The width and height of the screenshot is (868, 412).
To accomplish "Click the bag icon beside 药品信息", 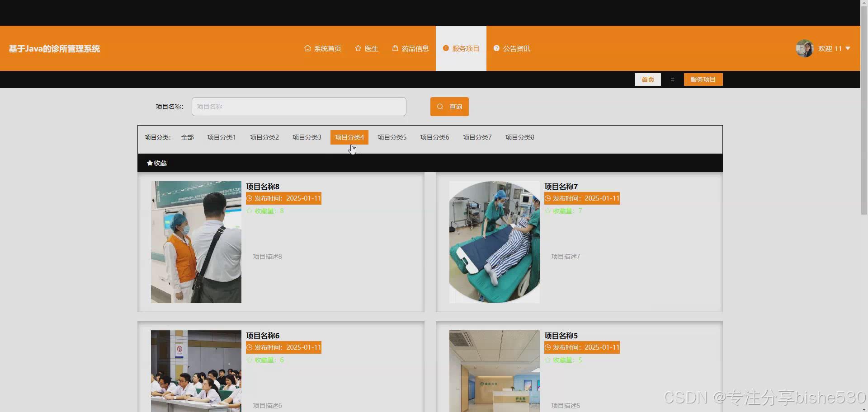I will click(395, 48).
